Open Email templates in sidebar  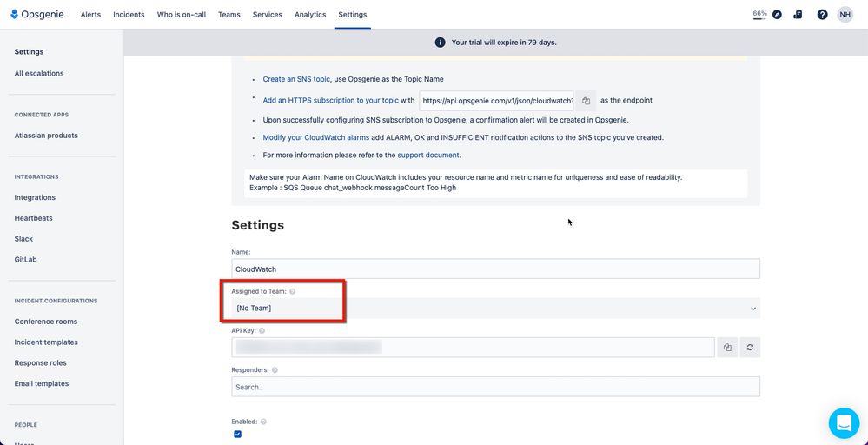point(42,383)
